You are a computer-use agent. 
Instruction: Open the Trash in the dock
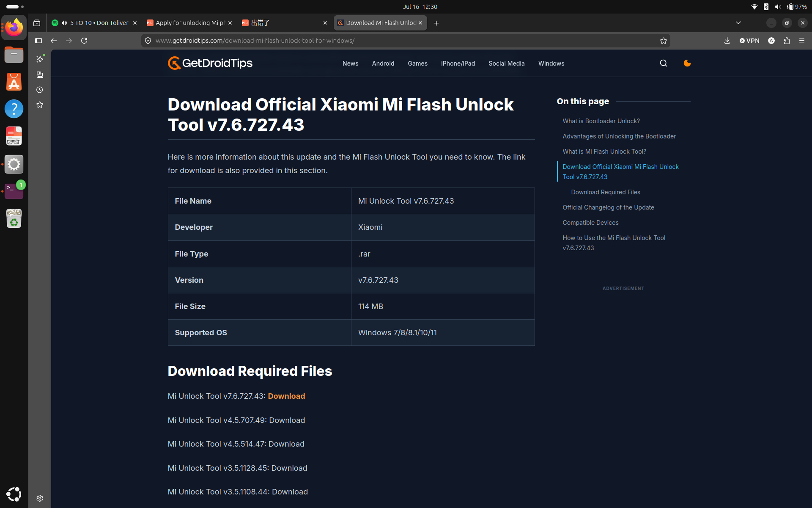coord(14,218)
